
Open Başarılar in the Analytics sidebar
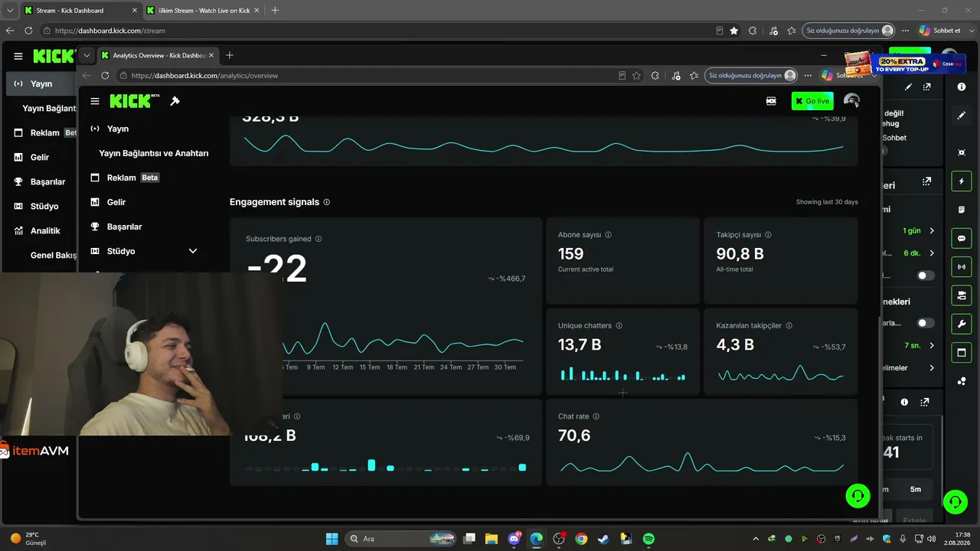pyautogui.click(x=124, y=227)
